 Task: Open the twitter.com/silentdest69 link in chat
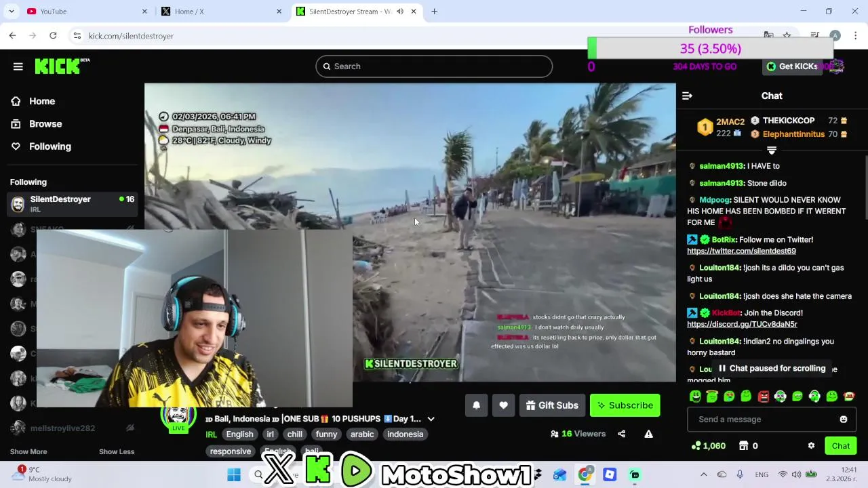coord(741,251)
